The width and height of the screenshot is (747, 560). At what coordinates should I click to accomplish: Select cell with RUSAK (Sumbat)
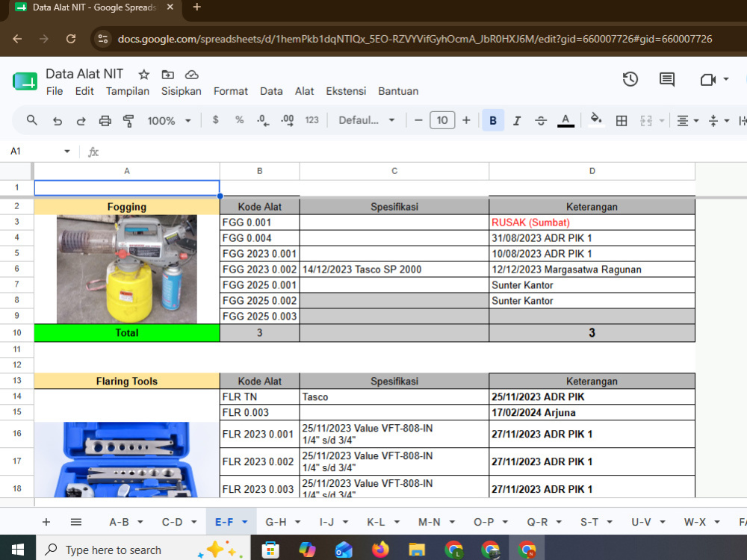592,223
